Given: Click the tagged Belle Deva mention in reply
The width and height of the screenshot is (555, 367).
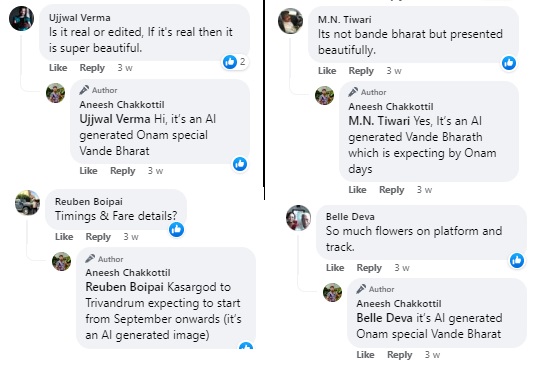Looking at the screenshot, I should pos(384,318).
